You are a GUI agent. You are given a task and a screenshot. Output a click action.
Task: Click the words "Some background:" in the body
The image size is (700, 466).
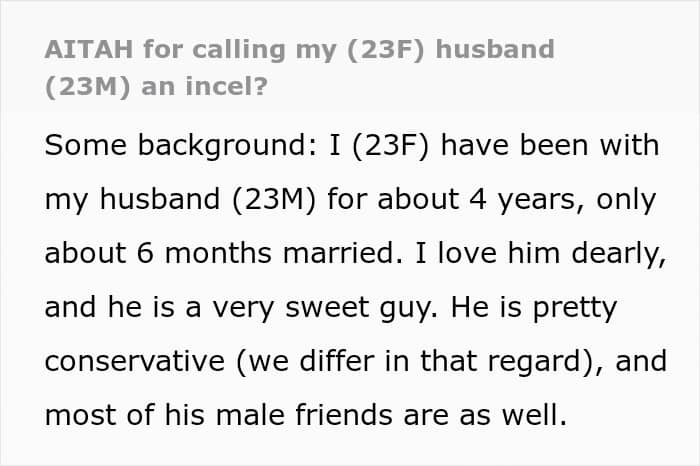click(x=171, y=145)
